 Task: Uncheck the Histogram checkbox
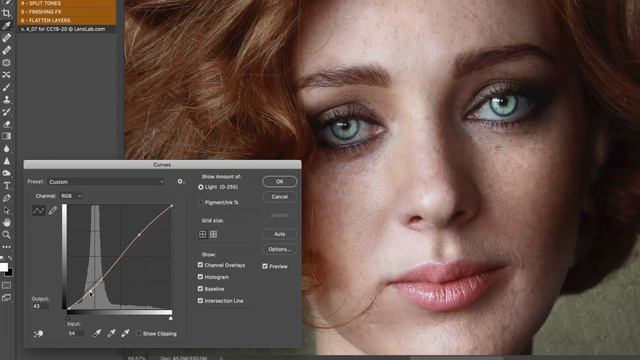[200, 277]
